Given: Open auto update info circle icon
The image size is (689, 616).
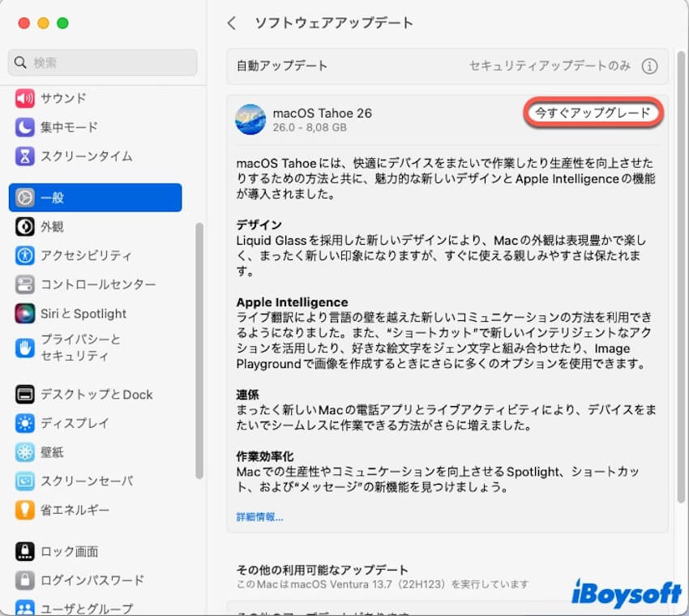Looking at the screenshot, I should tap(649, 66).
